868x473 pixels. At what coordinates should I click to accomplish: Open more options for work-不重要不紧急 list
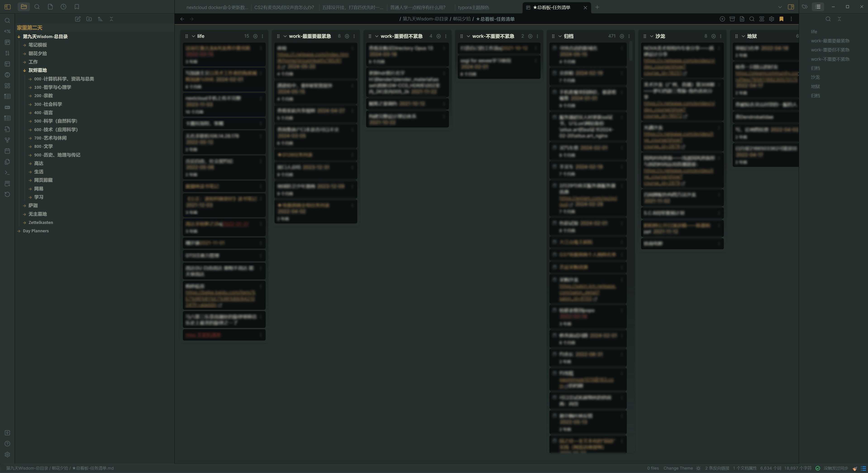[537, 36]
